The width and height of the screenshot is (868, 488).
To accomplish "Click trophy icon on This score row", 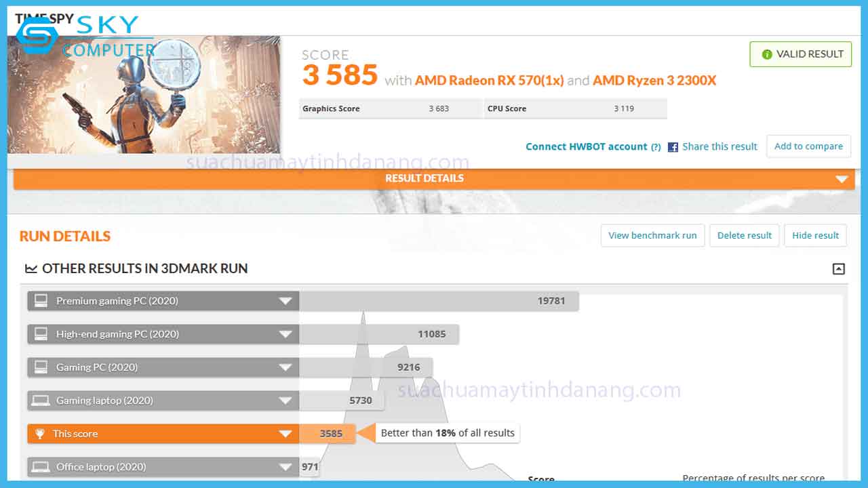I will pos(40,434).
